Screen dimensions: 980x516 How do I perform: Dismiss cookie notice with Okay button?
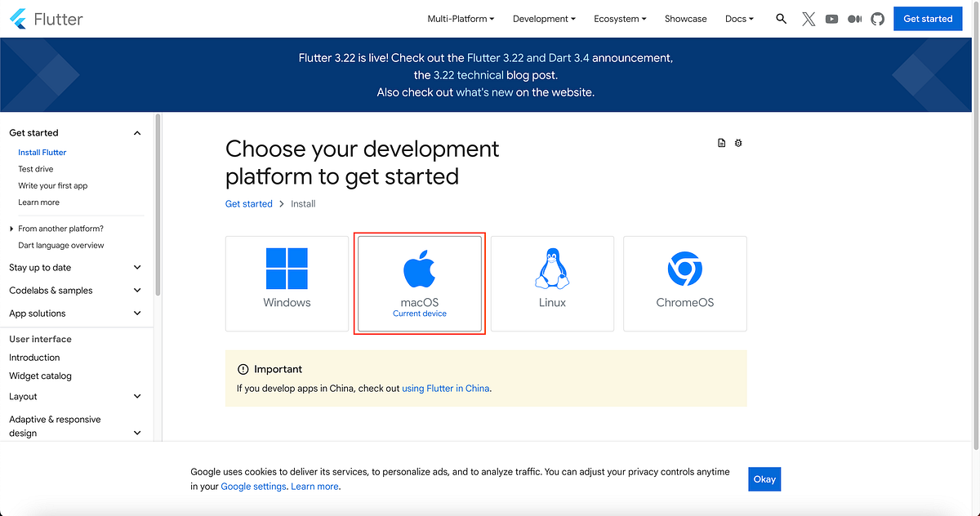[x=764, y=479]
